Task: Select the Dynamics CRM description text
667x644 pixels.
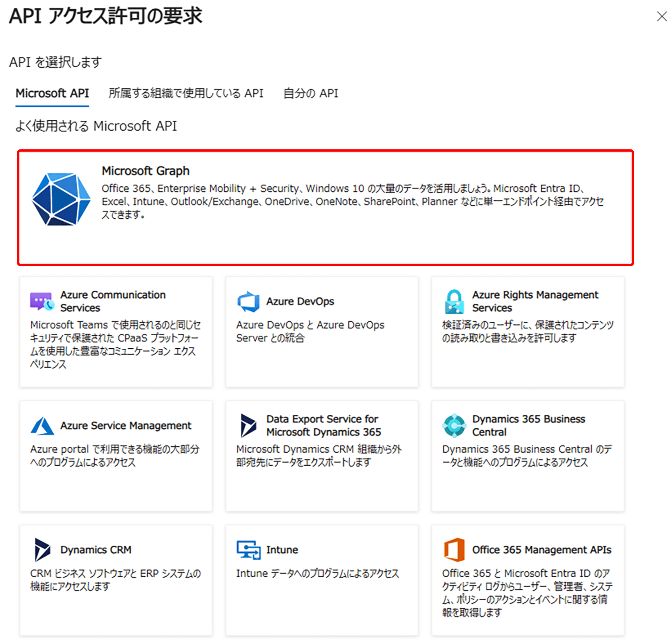Action: tap(116, 580)
